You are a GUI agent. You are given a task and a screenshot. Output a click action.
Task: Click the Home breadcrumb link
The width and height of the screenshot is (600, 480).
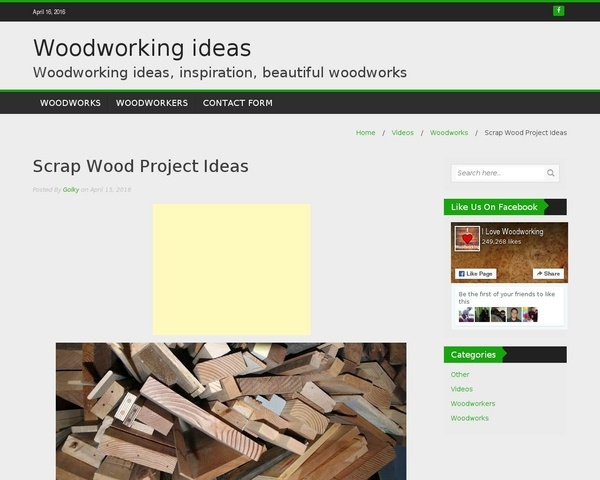[365, 133]
